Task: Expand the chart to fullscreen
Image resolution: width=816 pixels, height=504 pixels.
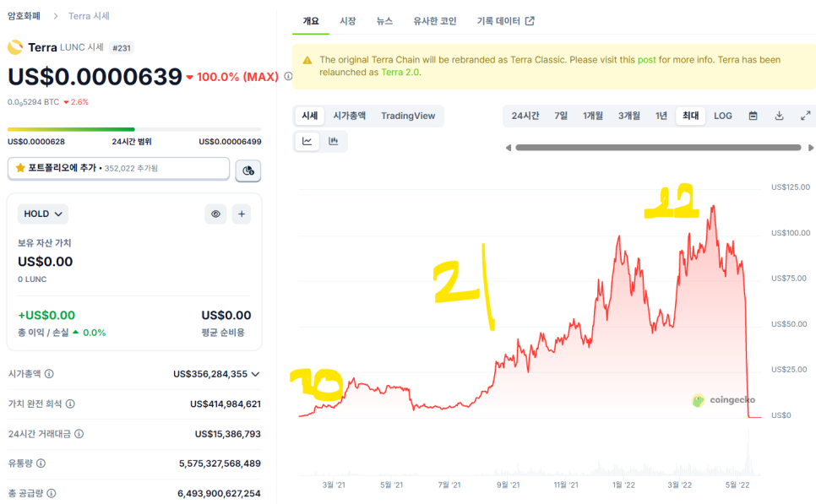Action: click(805, 116)
